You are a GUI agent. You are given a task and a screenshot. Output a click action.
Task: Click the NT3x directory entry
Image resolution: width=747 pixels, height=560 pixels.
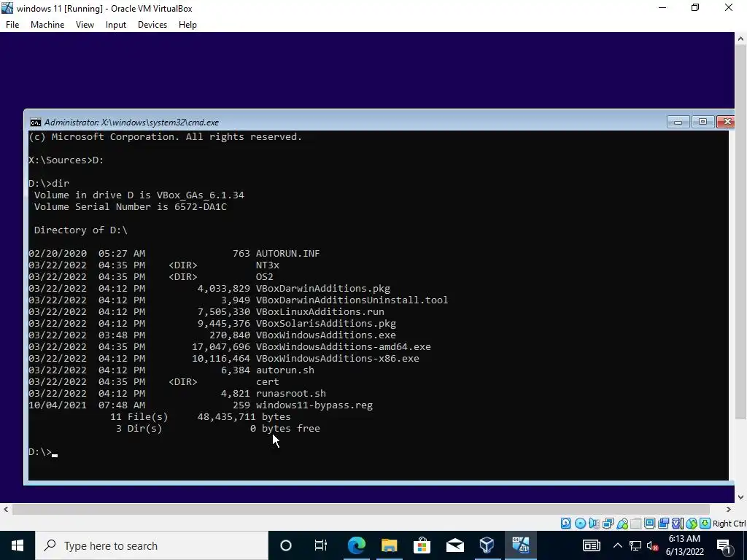coord(267,265)
